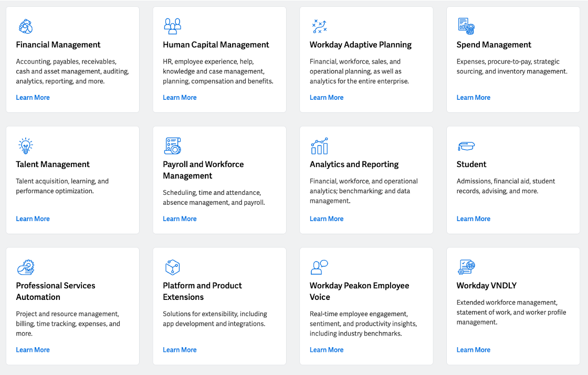Viewport: 588px width, 375px height.
Task: Click the Financial Management coins-in-hand icon
Action: tap(26, 26)
